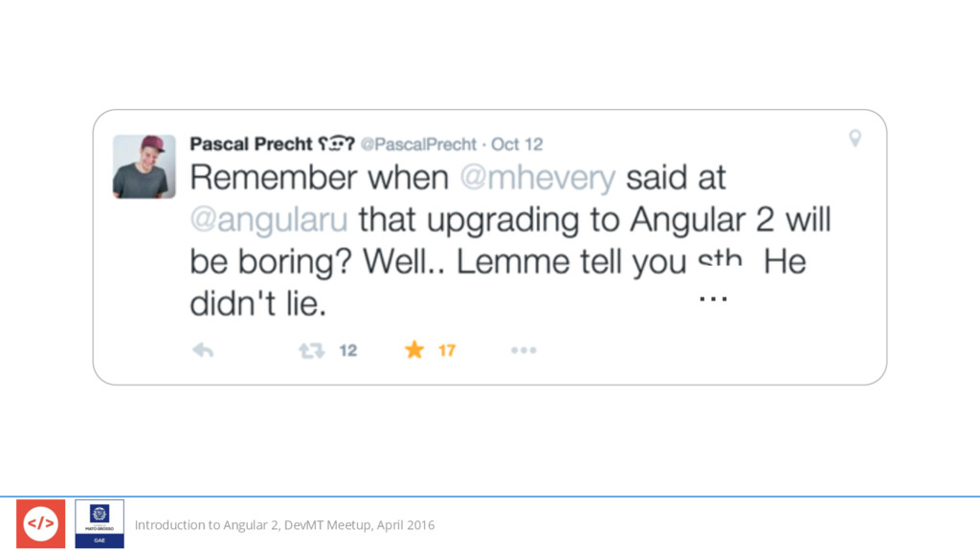
Task: Open the three-dot more options under the tweet
Action: (x=523, y=350)
